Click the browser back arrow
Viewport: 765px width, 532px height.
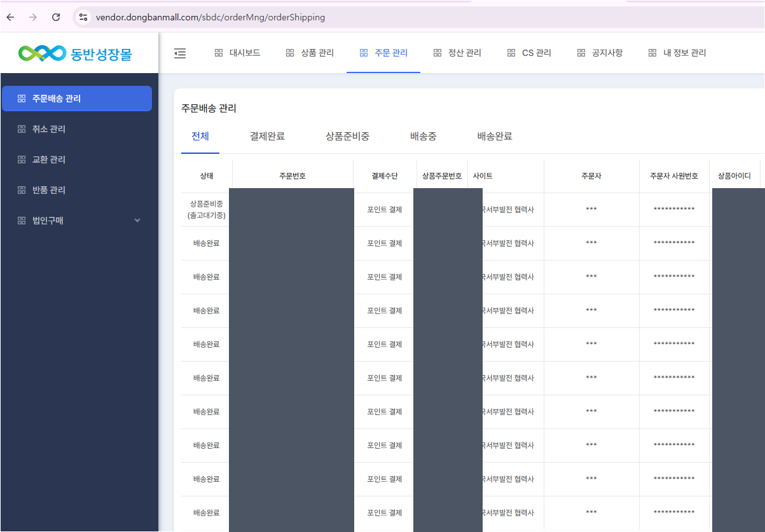pyautogui.click(x=10, y=17)
